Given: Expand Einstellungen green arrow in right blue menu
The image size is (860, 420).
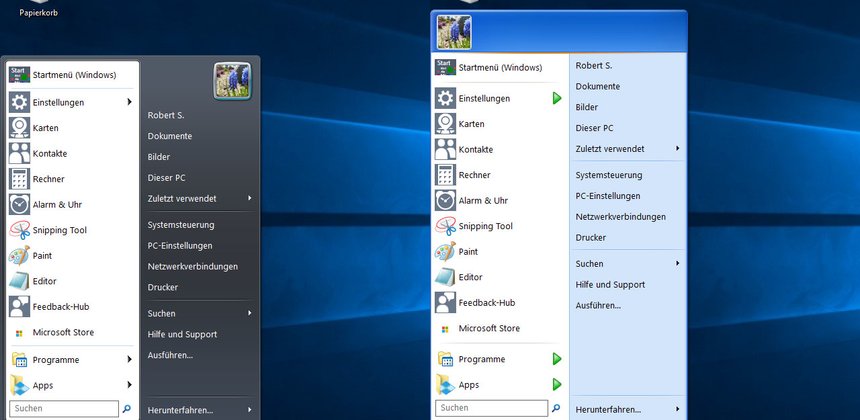Looking at the screenshot, I should point(557,98).
